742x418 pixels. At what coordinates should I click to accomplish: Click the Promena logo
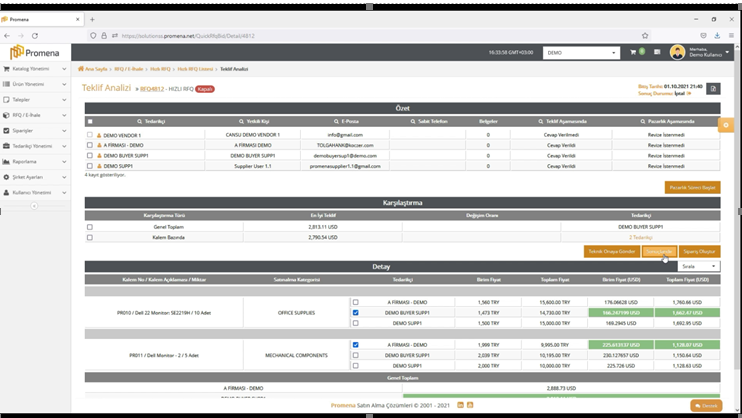tap(35, 52)
